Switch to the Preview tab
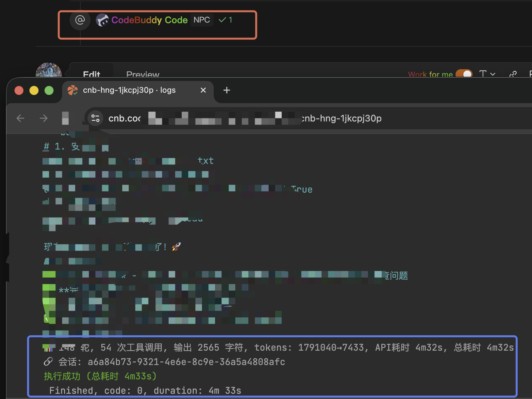532x399 pixels. 143,74
